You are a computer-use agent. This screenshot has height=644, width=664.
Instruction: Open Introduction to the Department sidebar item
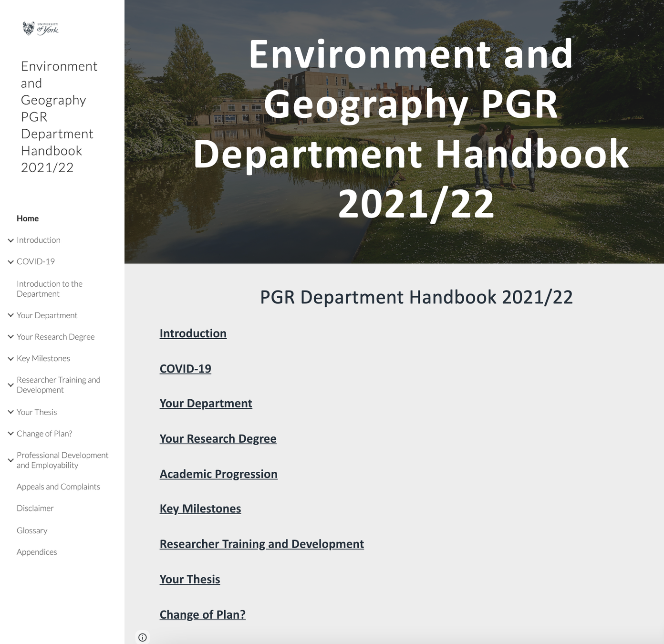50,289
